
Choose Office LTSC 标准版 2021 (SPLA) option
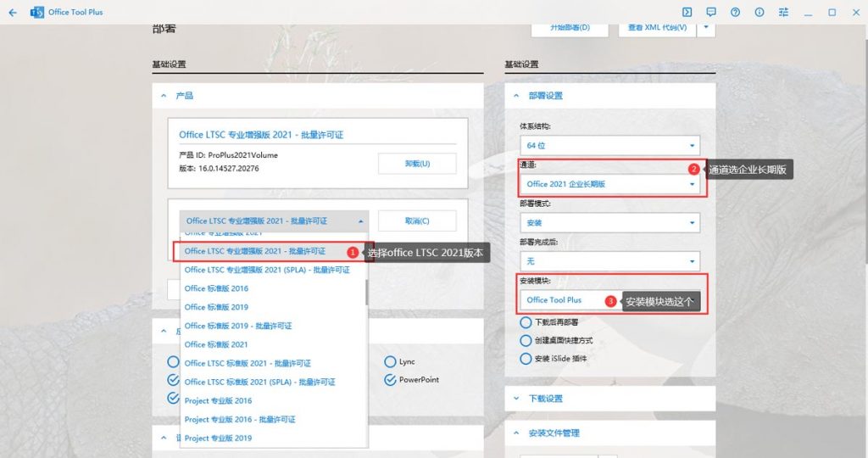point(274,383)
